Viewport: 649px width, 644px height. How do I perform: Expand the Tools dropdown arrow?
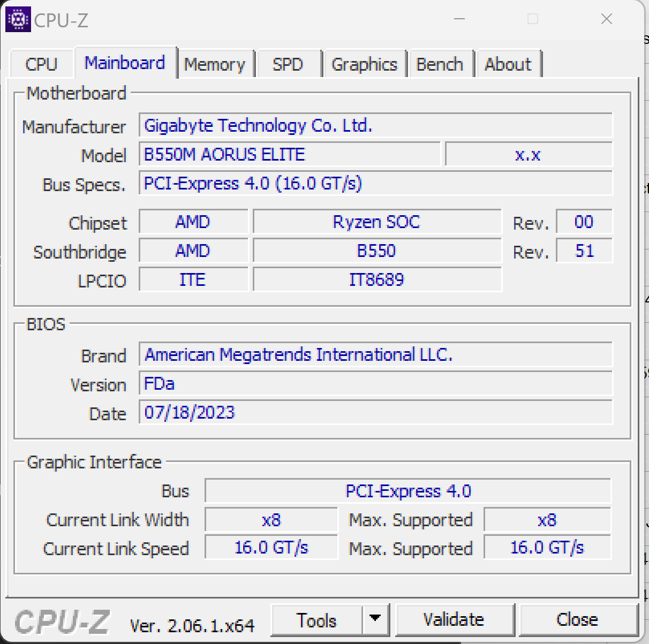(375, 619)
